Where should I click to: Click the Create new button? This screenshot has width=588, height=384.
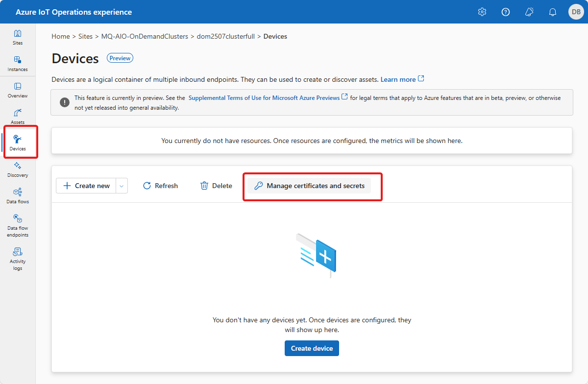click(86, 186)
